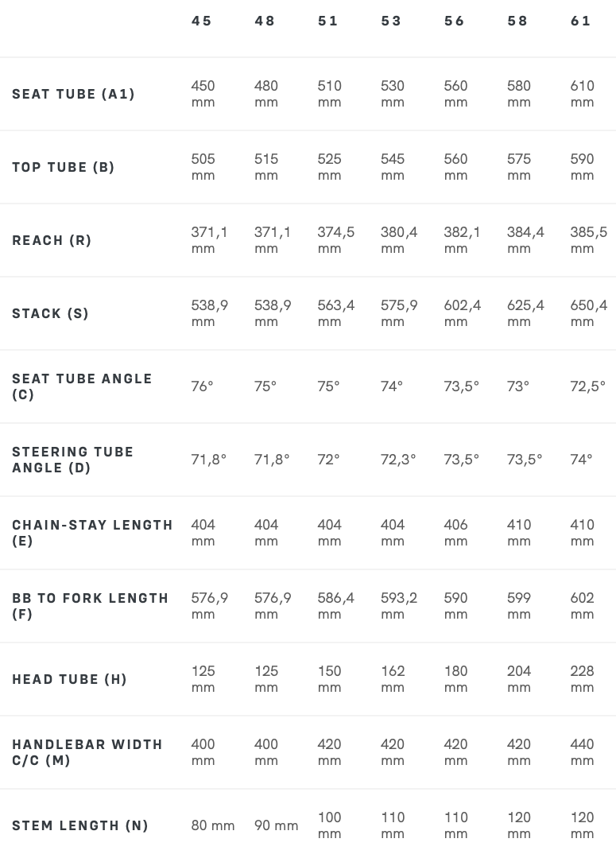Select the STEERING TUBE ANGLE (D) label
Image resolution: width=616 pixels, height=858 pixels.
[x=72, y=460]
